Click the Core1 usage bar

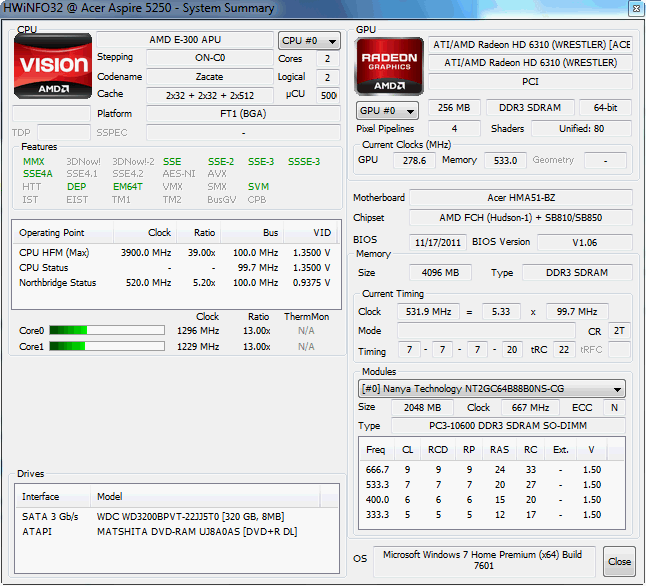[x=107, y=346]
